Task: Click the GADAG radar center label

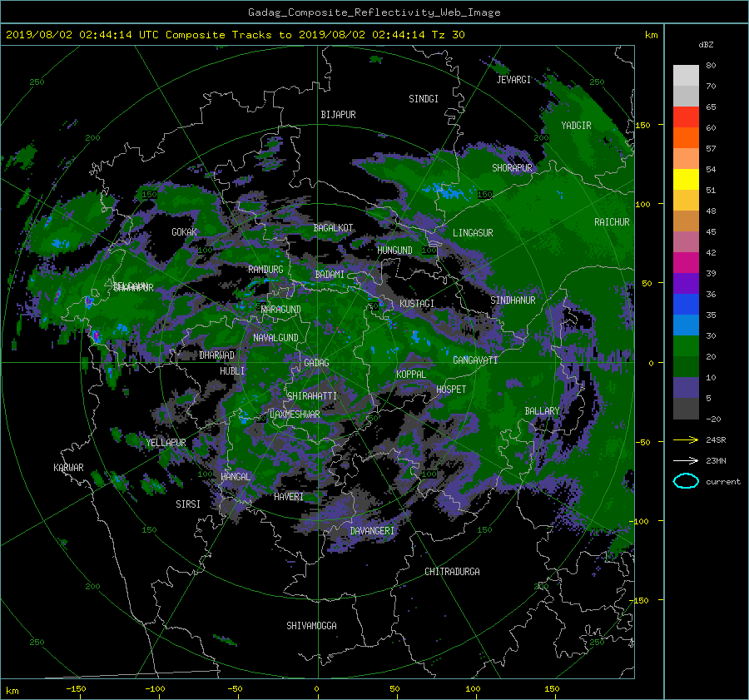Action: click(x=316, y=363)
